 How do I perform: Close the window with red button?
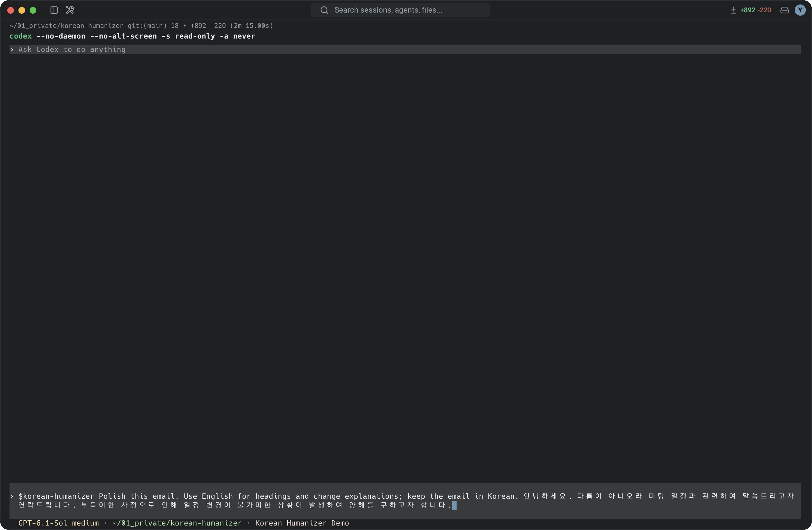(x=11, y=10)
